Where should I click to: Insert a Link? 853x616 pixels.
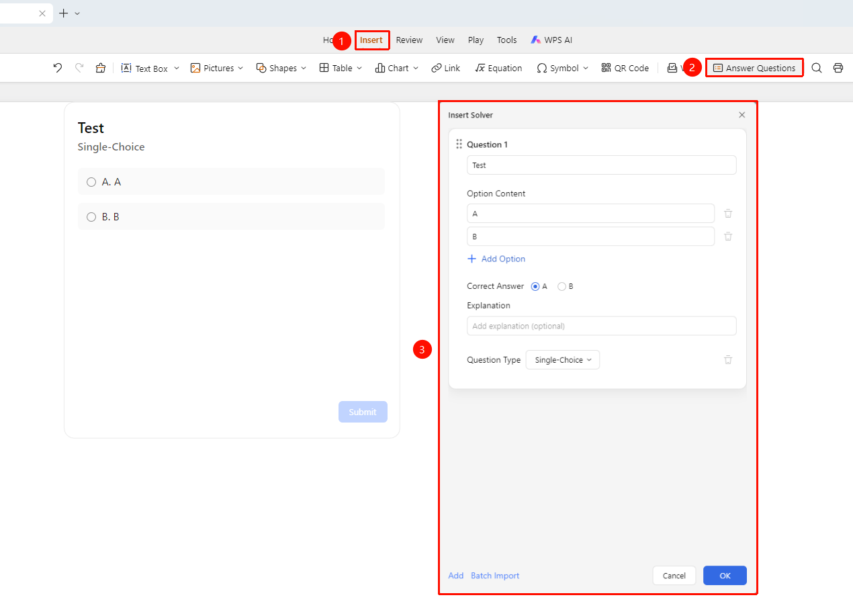click(x=446, y=68)
